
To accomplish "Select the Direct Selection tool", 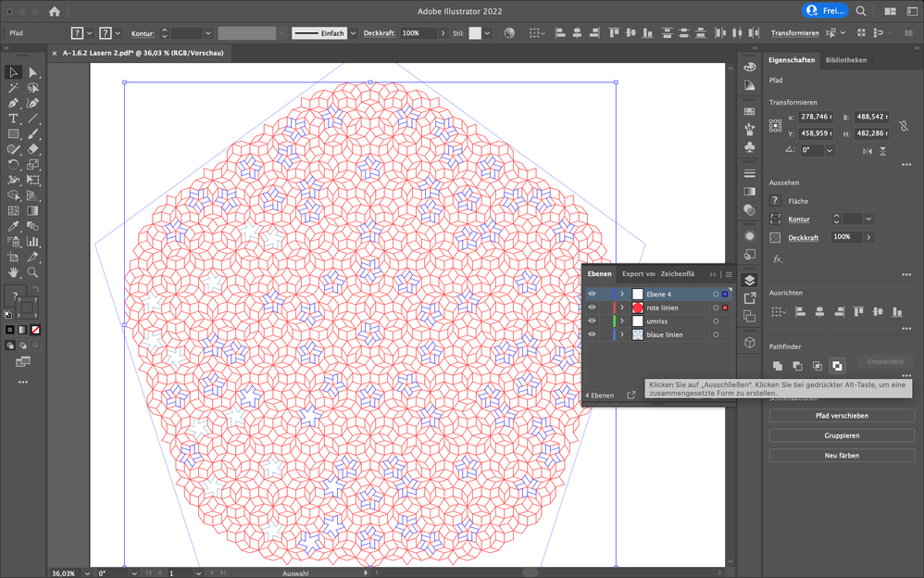I will coord(33,72).
